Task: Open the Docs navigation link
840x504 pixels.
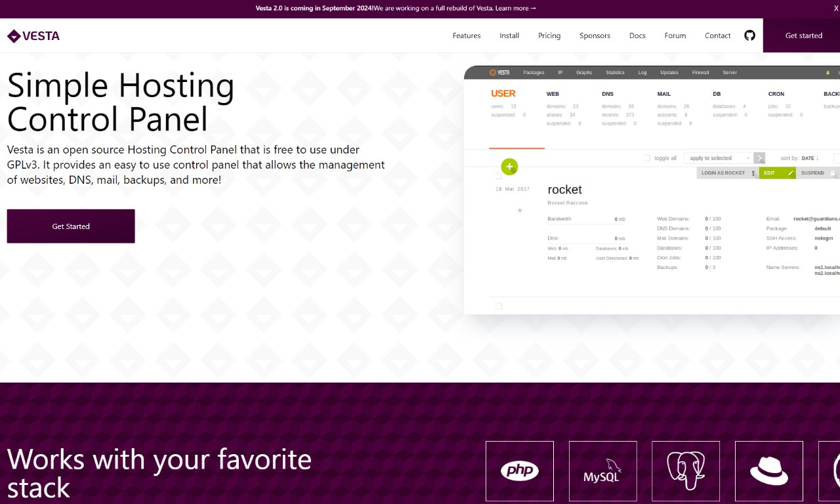Action: (x=637, y=35)
